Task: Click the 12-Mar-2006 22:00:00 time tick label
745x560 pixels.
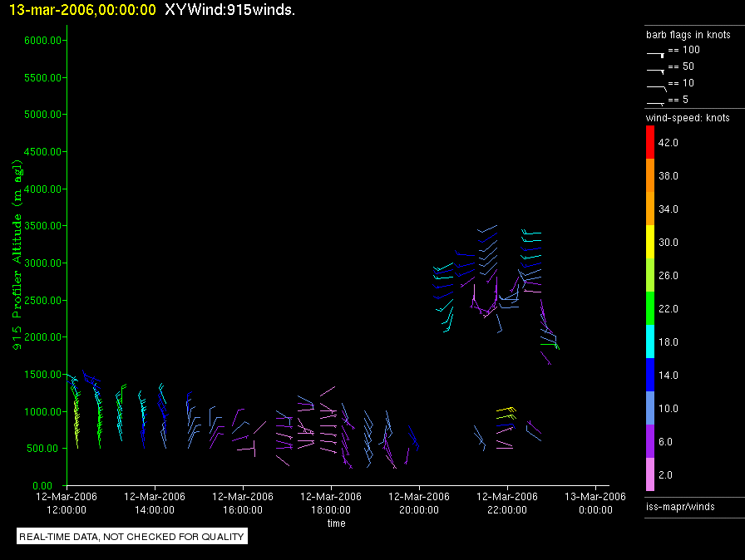Action: pyautogui.click(x=507, y=502)
